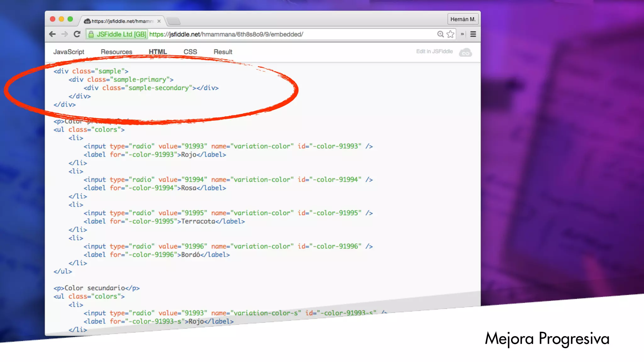644x362 pixels.
Task: Select the HTML tab
Action: point(158,52)
